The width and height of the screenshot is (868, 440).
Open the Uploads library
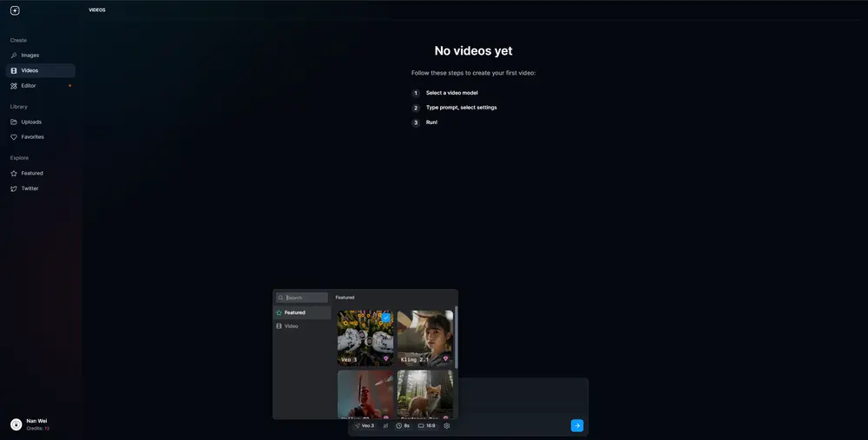pyautogui.click(x=31, y=122)
